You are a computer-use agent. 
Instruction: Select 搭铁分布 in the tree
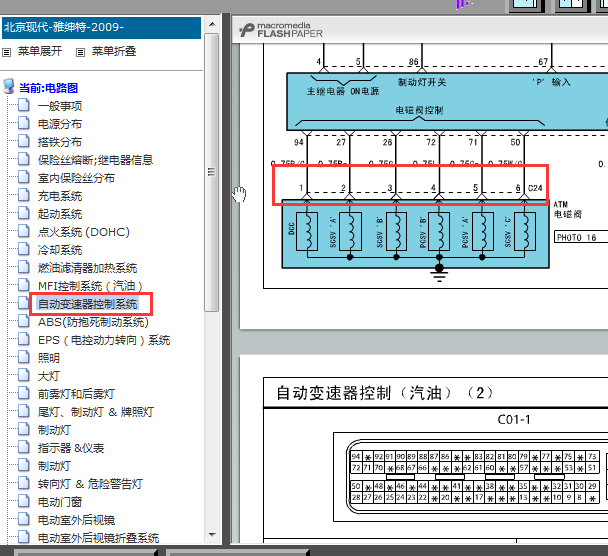(x=60, y=142)
